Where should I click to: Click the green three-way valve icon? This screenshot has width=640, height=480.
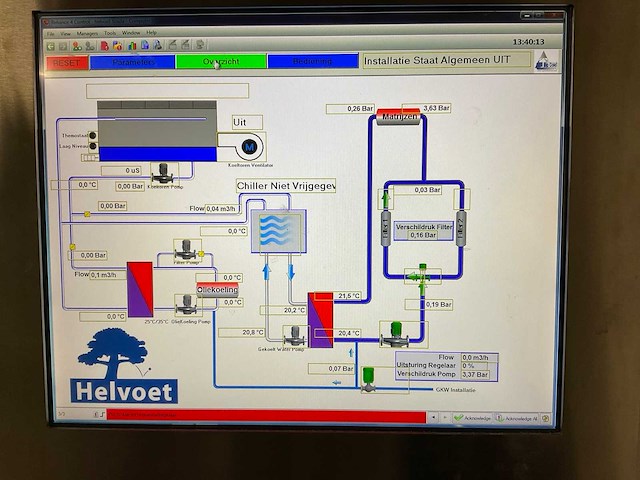click(x=421, y=275)
